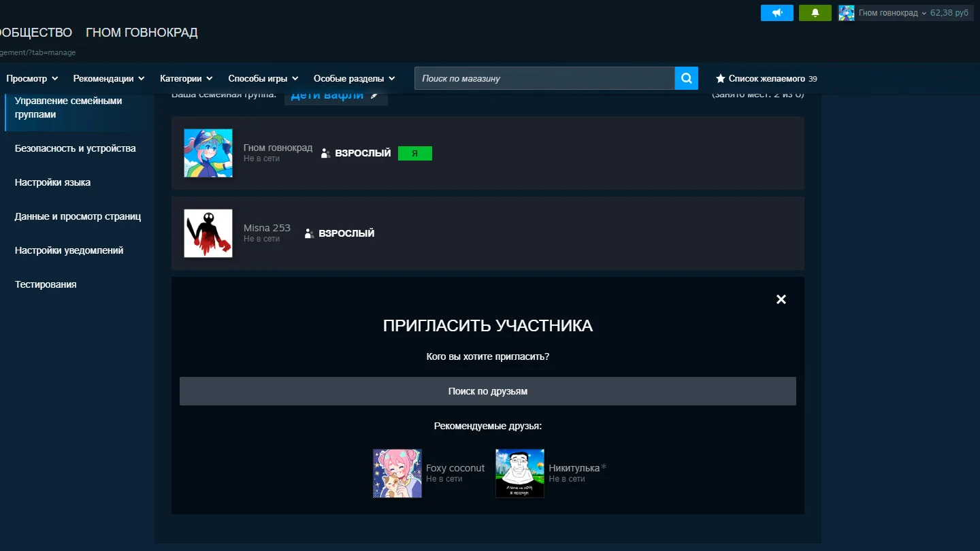
Task: Expand the Способы игры menu
Action: (x=263, y=79)
